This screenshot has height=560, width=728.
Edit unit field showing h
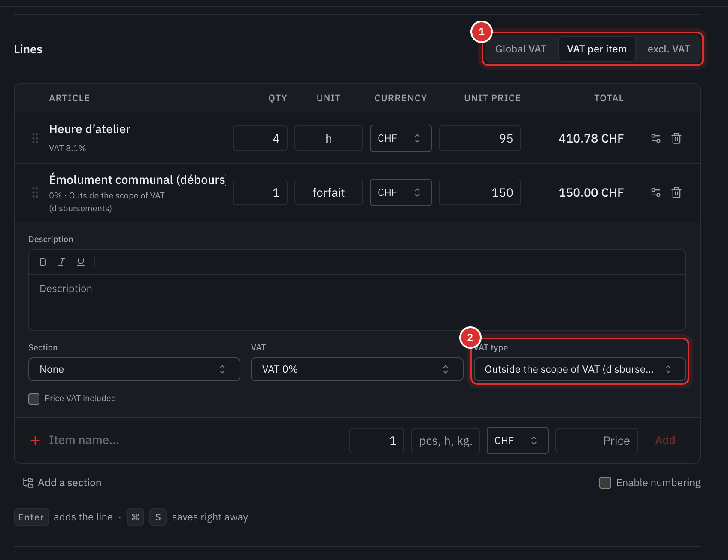(x=329, y=138)
